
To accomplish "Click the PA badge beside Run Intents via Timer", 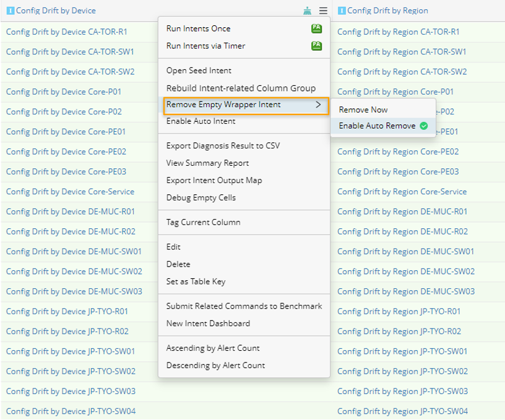I will (x=316, y=46).
